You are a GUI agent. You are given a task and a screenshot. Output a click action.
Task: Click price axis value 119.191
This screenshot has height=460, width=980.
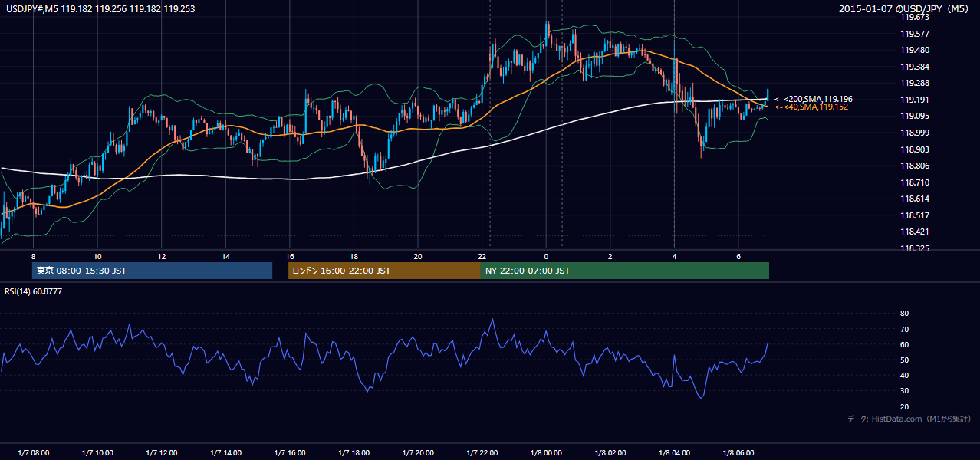914,100
